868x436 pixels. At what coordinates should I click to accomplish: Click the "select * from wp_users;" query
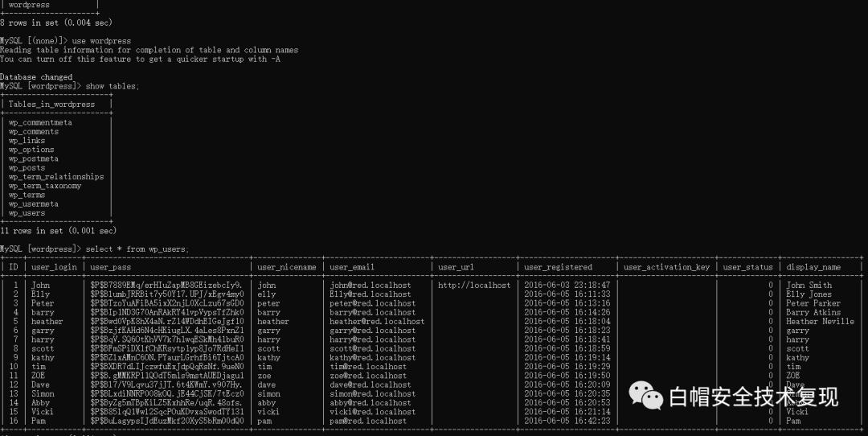(137, 249)
